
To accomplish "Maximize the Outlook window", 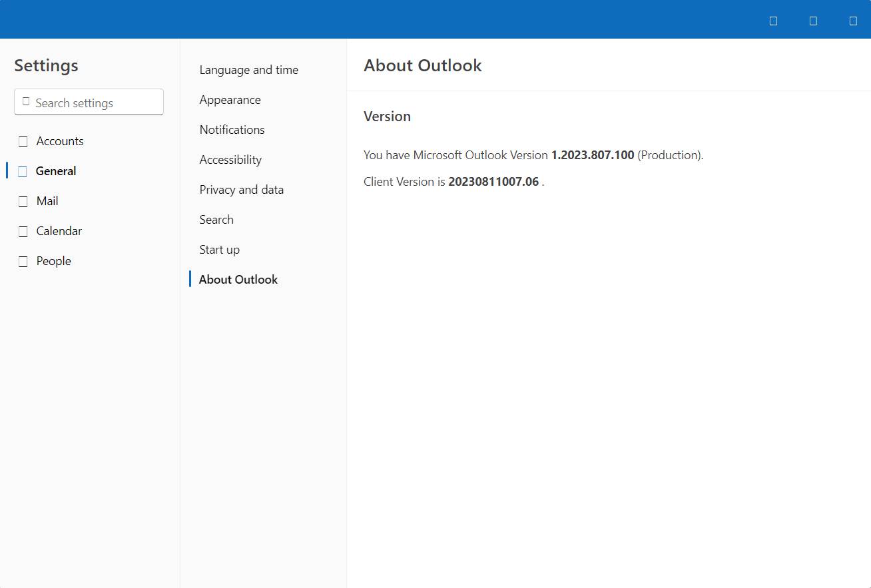I will (x=813, y=21).
